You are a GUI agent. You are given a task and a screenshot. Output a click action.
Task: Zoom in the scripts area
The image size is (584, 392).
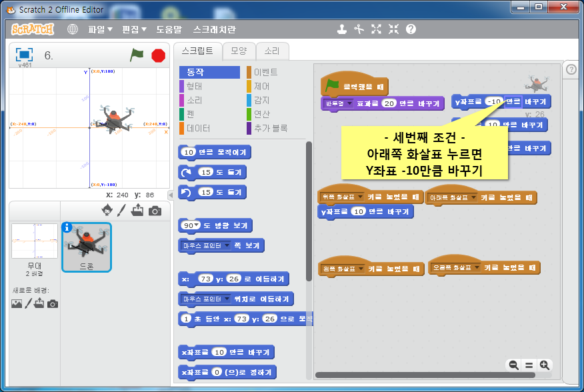pos(545,365)
